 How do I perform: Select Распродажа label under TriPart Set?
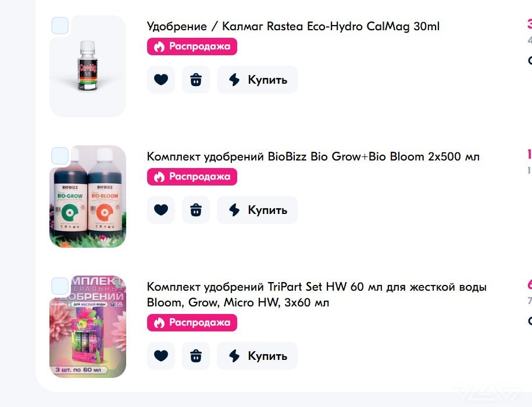192,323
